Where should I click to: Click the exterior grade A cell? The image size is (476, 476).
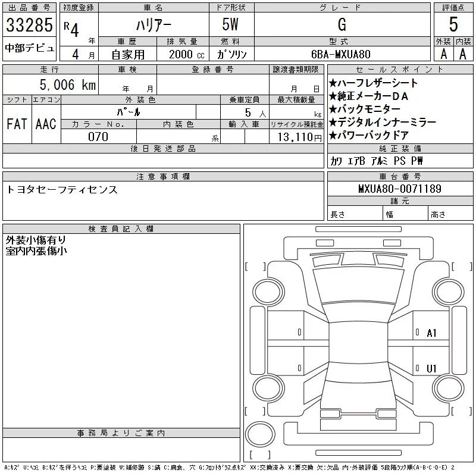(x=443, y=54)
